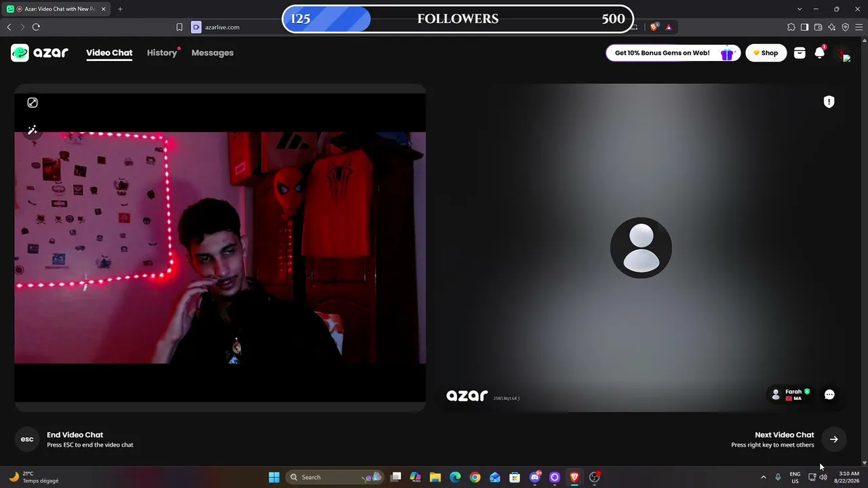
Task: Open the tab search dropdown arrow
Action: pyautogui.click(x=800, y=9)
